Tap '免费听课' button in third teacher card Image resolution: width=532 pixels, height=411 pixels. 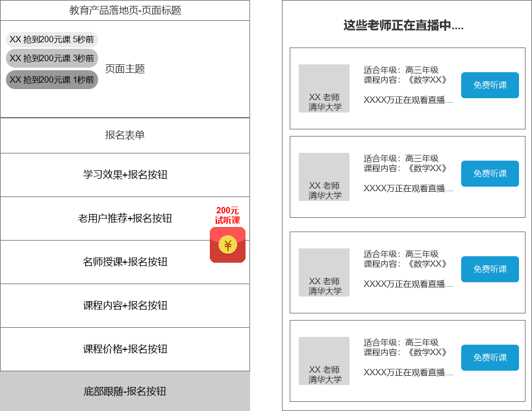coord(490,269)
